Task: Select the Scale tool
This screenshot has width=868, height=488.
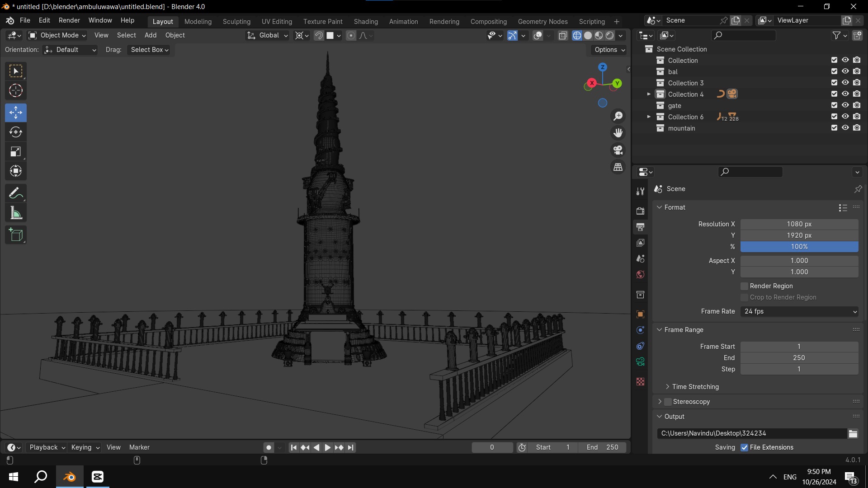Action: coord(16,151)
